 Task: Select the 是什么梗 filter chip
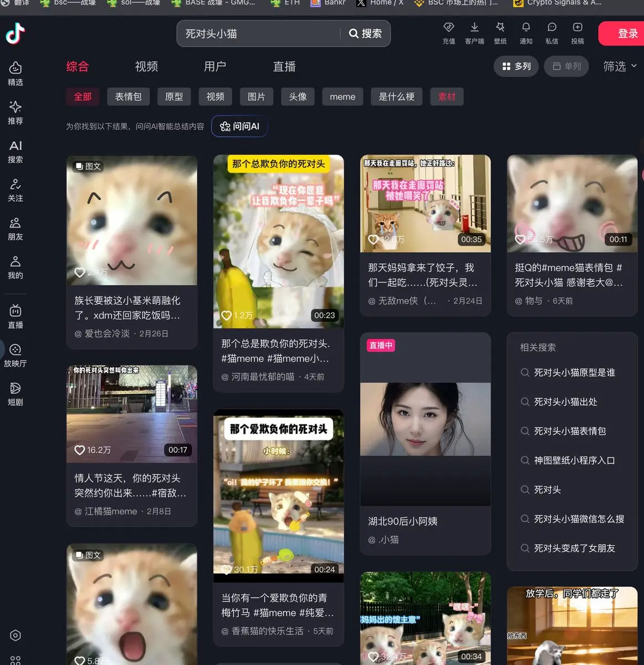397,96
